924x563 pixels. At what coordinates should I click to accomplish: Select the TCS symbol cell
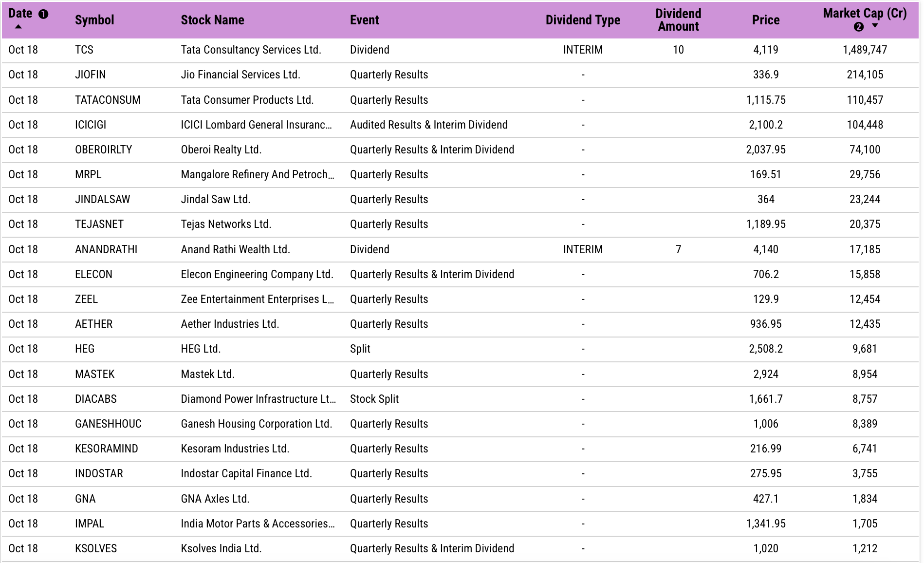(x=84, y=50)
